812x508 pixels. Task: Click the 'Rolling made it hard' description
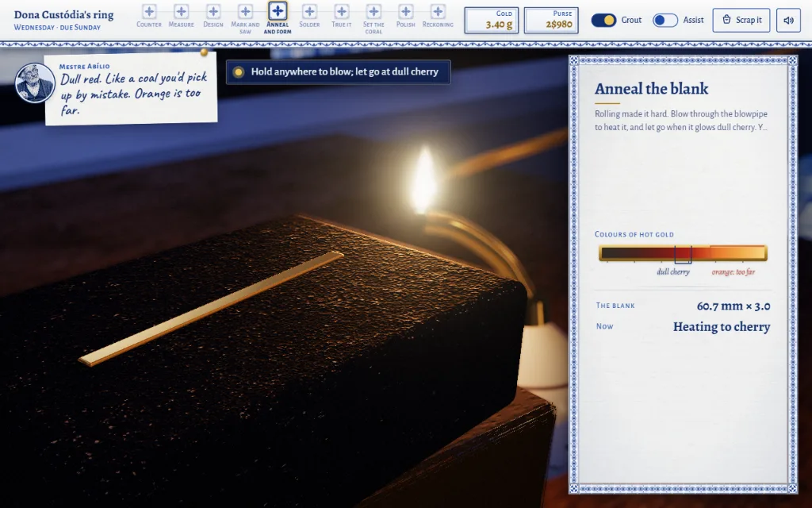(x=681, y=121)
